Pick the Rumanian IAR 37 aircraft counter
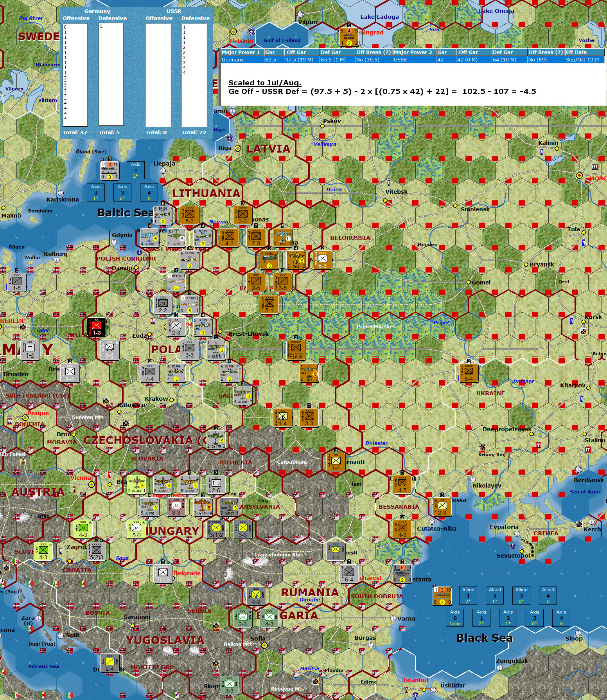607x700 pixels. (x=230, y=506)
